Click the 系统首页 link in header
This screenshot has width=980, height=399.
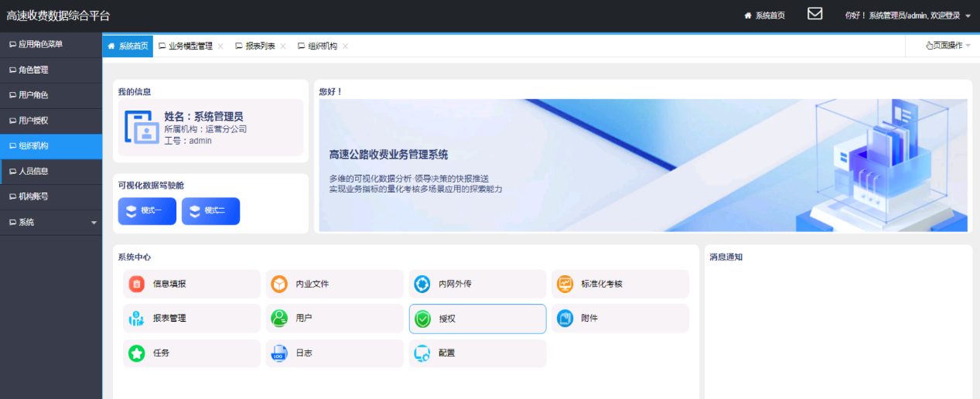tap(764, 15)
